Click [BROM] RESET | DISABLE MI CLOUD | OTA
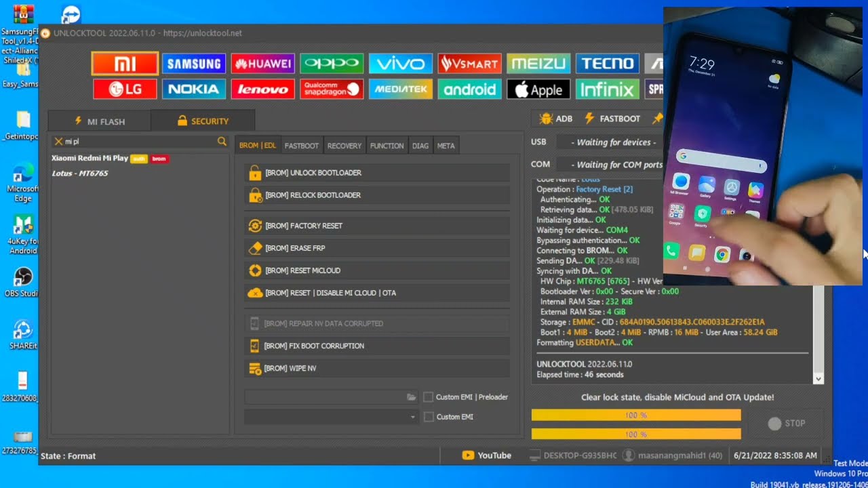868x488 pixels. click(376, 293)
